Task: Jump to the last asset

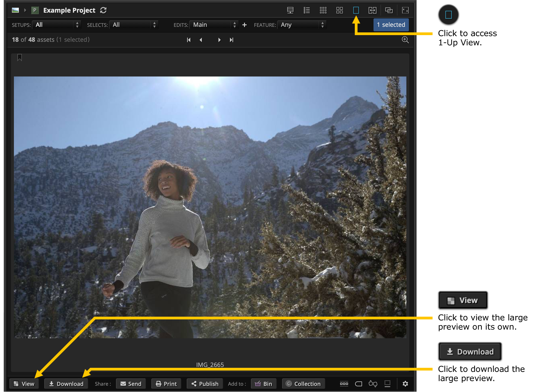Action: click(231, 40)
